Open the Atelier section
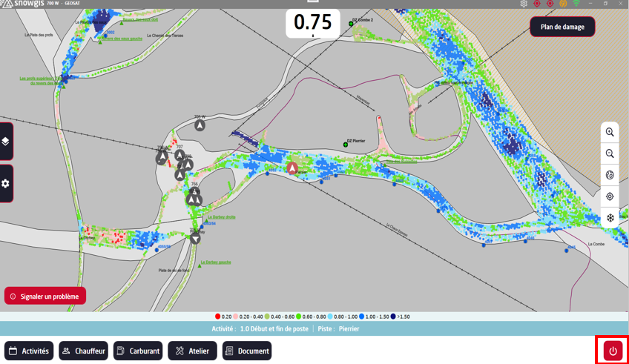The height and width of the screenshot is (364, 629). point(192,351)
